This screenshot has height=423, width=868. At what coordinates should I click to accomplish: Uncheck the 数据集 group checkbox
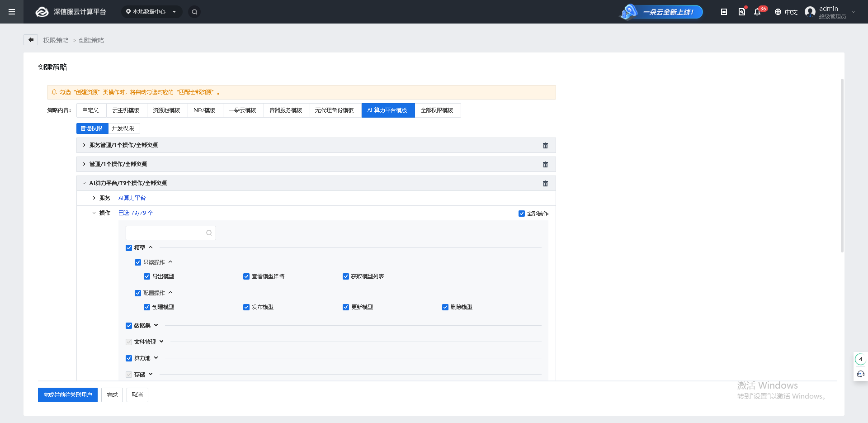click(x=129, y=326)
